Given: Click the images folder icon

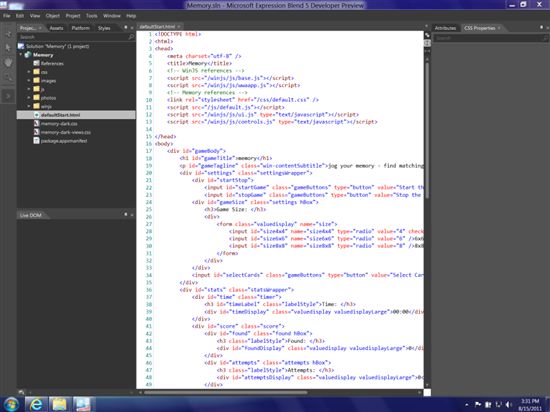Looking at the screenshot, I should tap(36, 80).
